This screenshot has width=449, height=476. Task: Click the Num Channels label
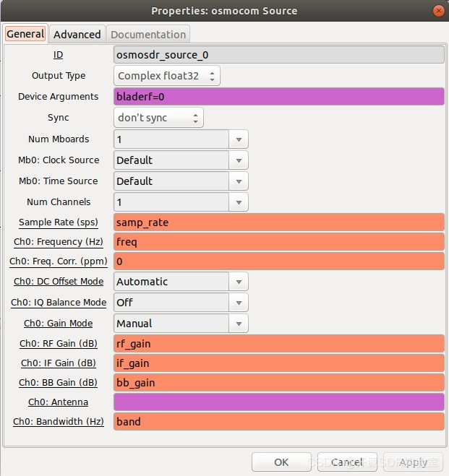coord(59,202)
